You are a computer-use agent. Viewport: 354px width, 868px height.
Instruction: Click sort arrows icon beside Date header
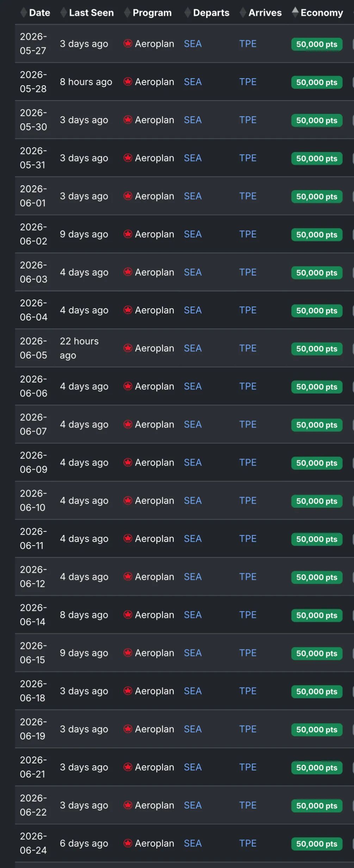24,13
